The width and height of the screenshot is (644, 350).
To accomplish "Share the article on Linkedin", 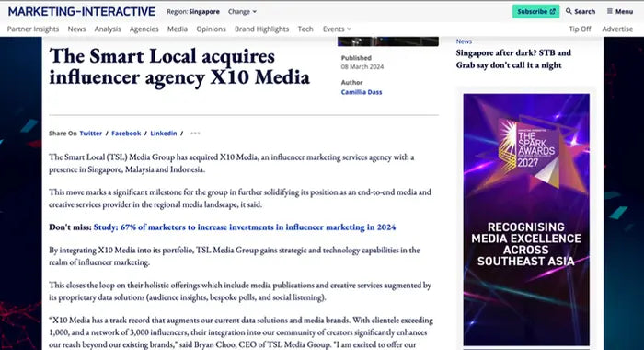I will 164,134.
